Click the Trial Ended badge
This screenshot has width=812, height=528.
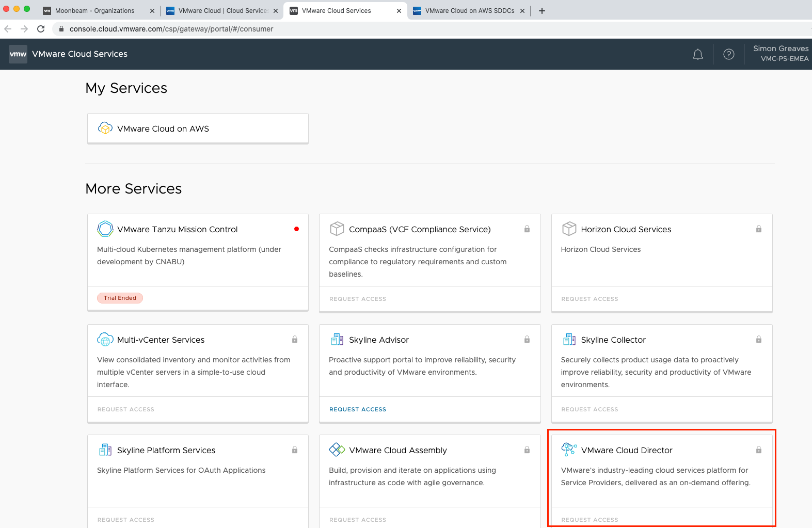click(120, 298)
